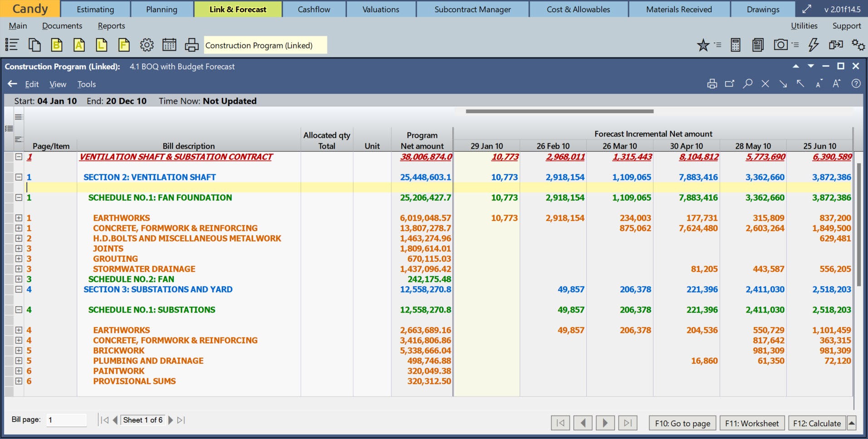
Task: Decrease font size with the small A icon
Action: 819,84
